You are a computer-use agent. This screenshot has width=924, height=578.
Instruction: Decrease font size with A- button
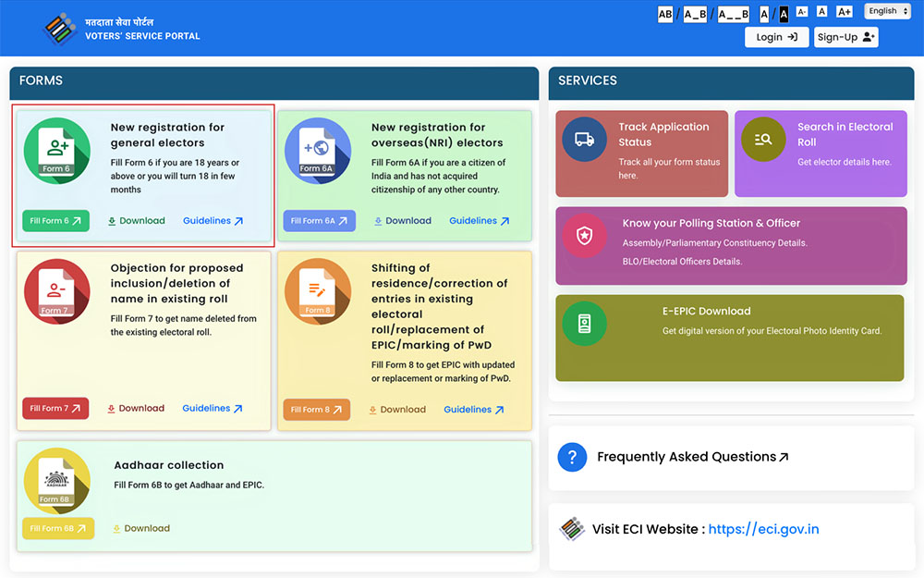coord(801,12)
